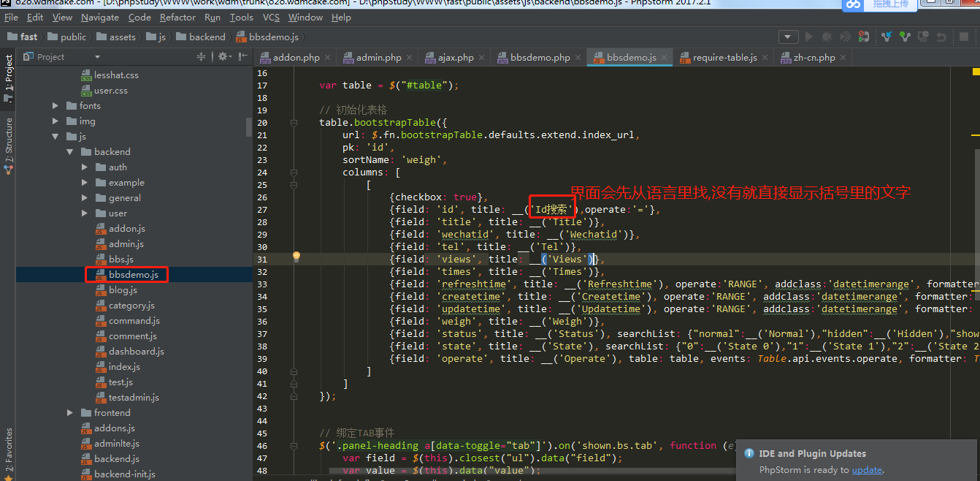Click the VCS Update Project icon
Screen dimensions: 980x481
(887, 37)
